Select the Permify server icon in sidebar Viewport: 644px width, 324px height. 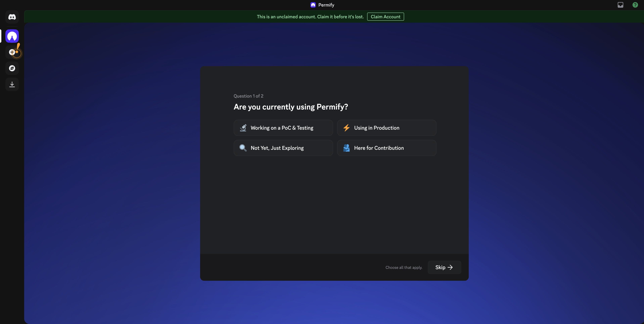pyautogui.click(x=12, y=36)
